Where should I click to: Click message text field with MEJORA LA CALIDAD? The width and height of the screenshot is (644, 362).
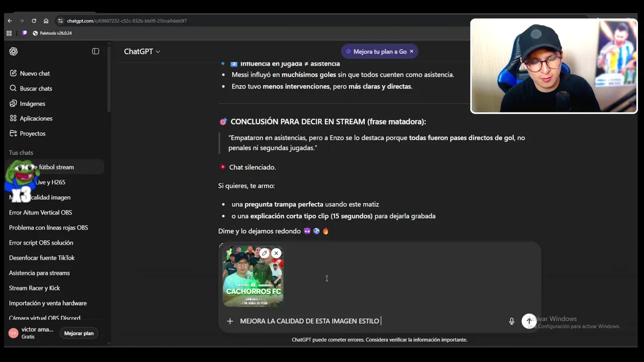(370, 321)
